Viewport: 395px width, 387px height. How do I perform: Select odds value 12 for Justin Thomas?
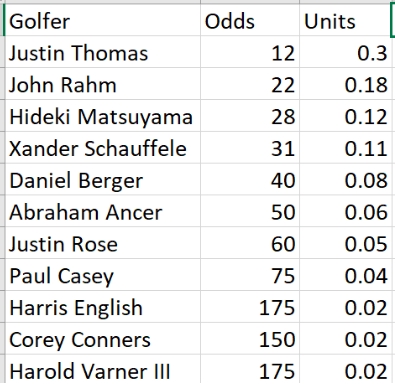[250, 52]
